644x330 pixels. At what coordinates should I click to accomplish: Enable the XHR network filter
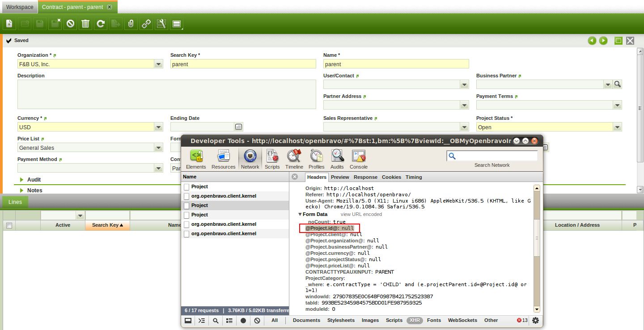[x=415, y=321]
